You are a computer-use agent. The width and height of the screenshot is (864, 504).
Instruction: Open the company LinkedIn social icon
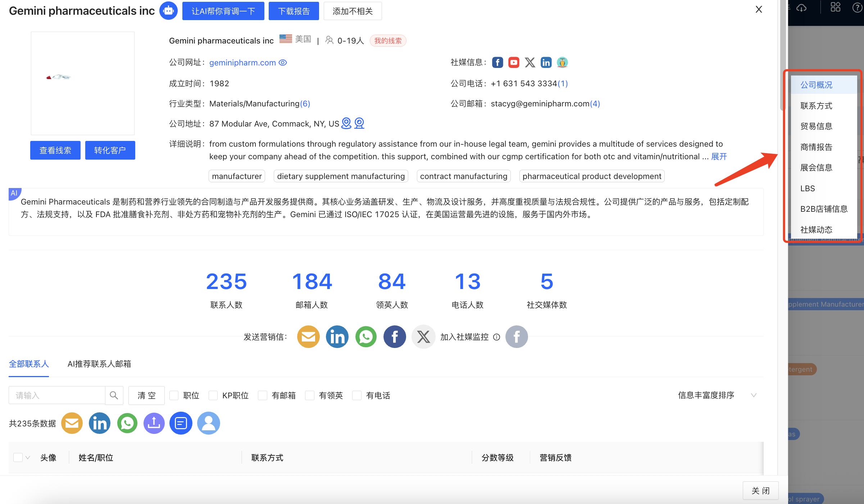546,63
